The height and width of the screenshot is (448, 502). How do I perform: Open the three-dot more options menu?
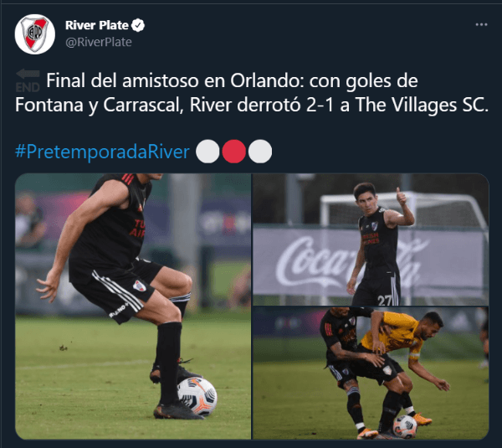(481, 24)
